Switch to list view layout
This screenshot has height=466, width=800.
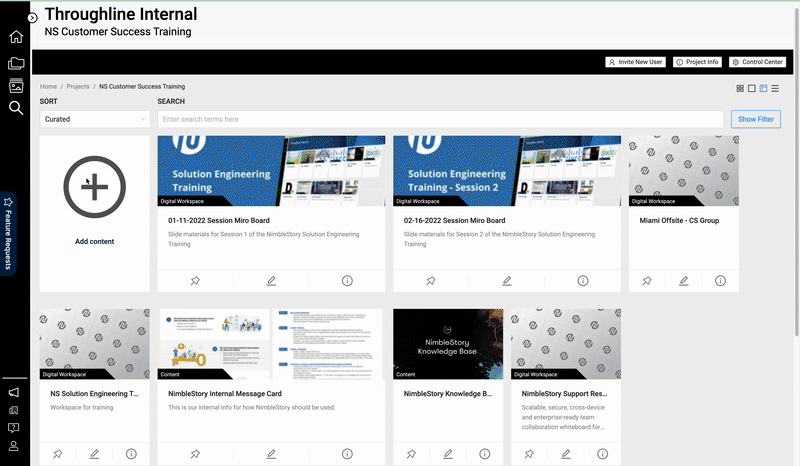tap(775, 88)
